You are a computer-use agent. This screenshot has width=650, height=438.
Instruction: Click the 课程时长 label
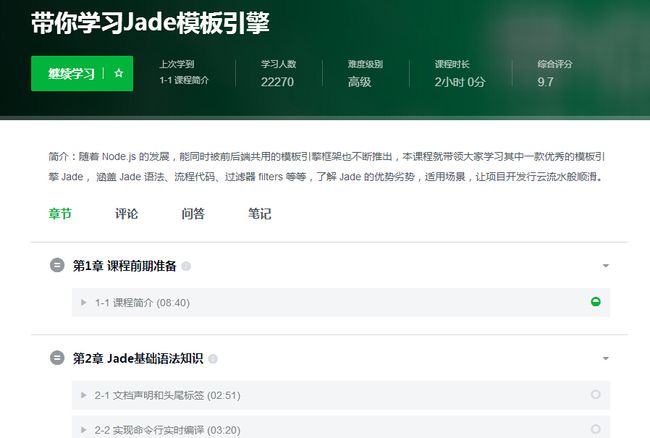[x=452, y=64]
